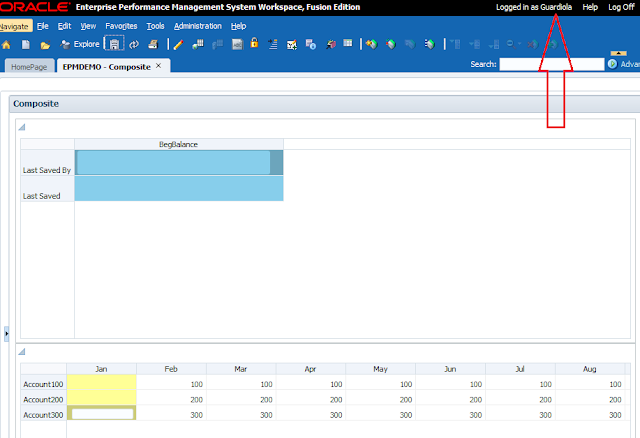Select Account200 Jan yellow cell

point(101,398)
